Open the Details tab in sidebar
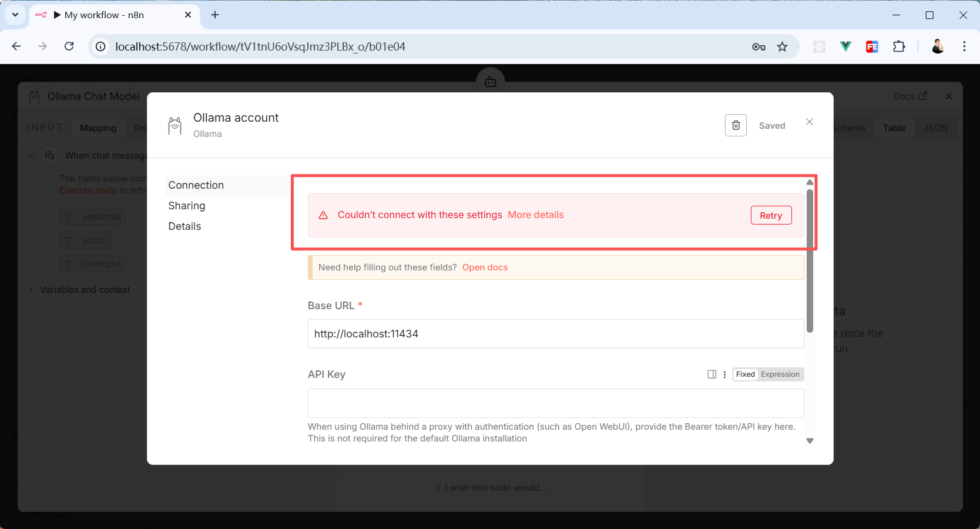 tap(184, 226)
